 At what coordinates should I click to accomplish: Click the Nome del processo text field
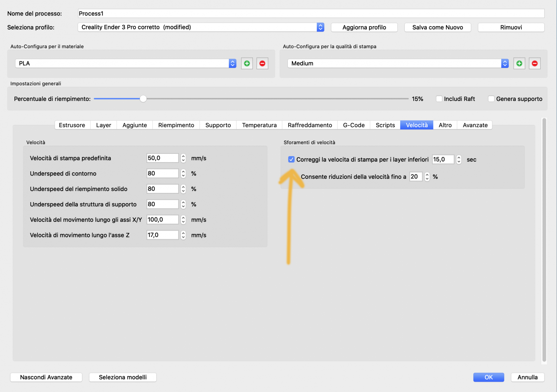point(311,13)
